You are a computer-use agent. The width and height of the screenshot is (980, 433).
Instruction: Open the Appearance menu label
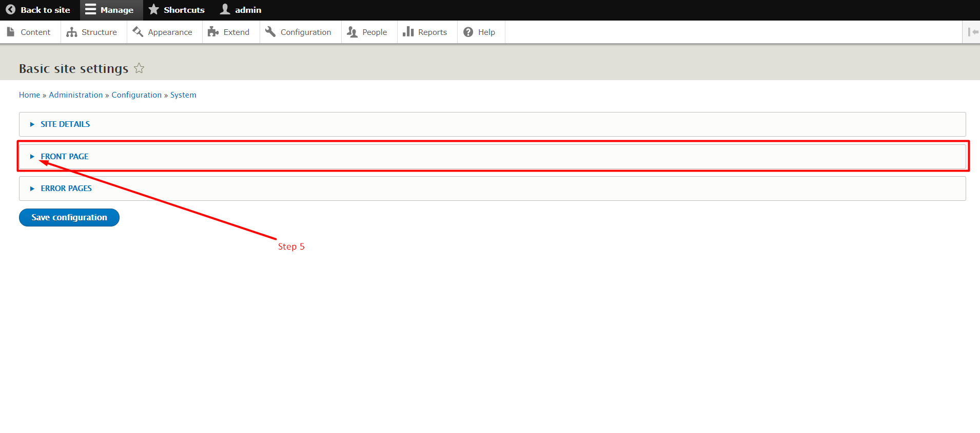[170, 32]
